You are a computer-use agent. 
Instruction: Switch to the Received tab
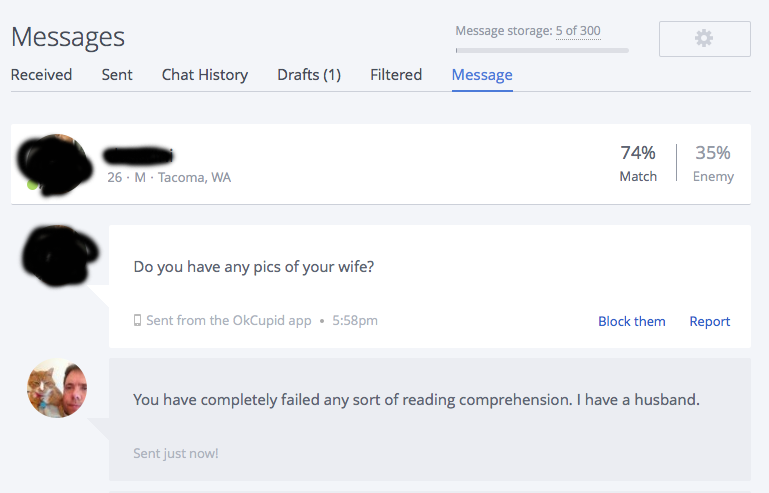[x=41, y=75]
